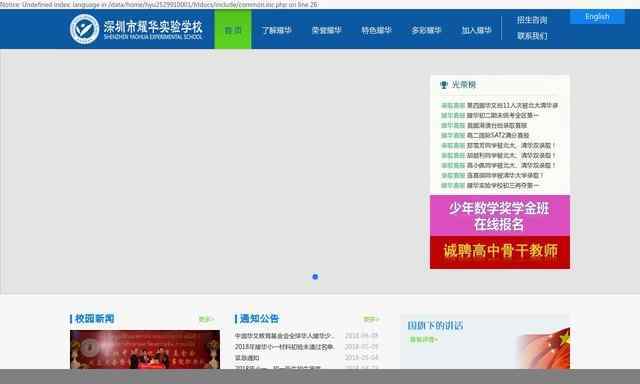Open the 了解耀华 menu item
This screenshot has height=384, width=640.
(276, 30)
